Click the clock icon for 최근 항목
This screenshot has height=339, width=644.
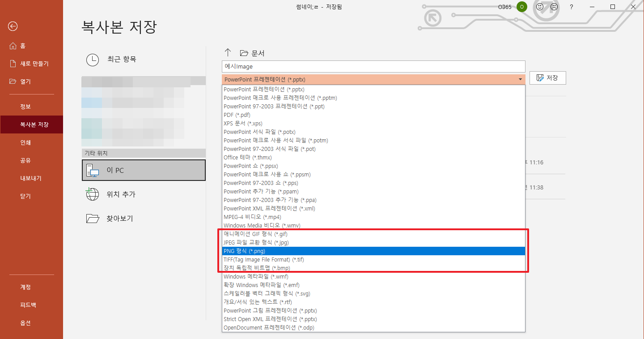[93, 60]
